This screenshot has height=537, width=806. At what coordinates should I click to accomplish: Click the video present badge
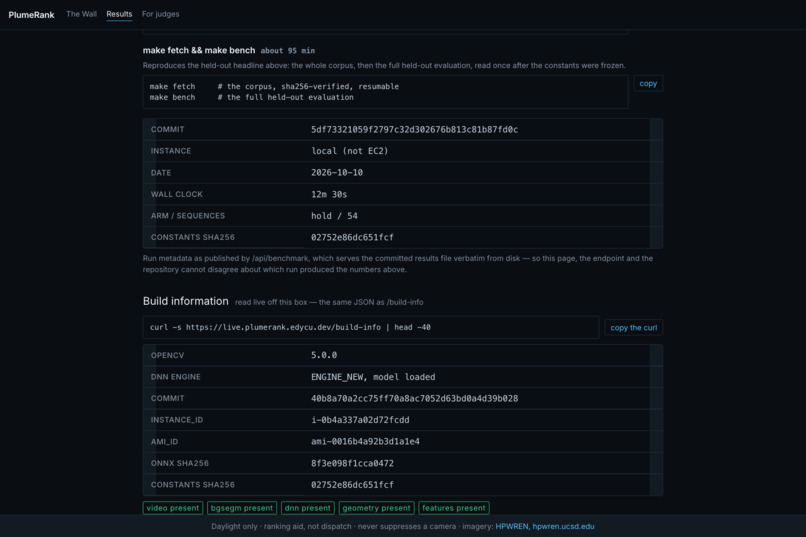pyautogui.click(x=173, y=508)
